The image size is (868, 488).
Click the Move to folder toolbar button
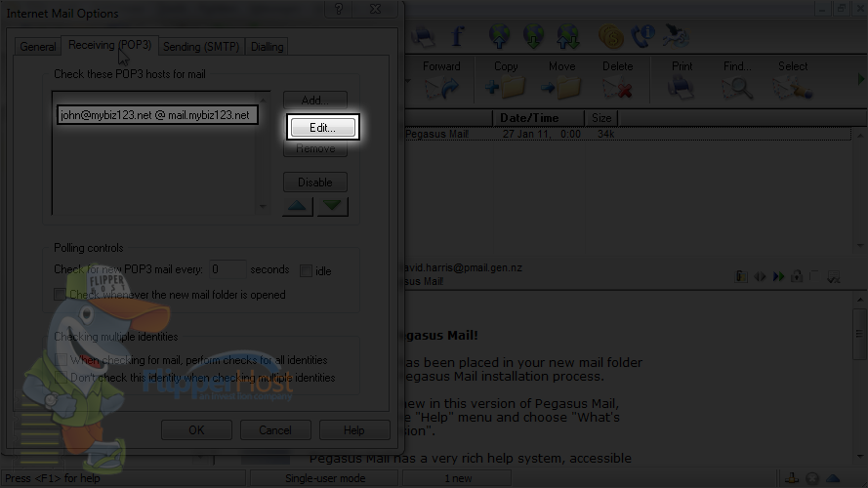(x=561, y=80)
